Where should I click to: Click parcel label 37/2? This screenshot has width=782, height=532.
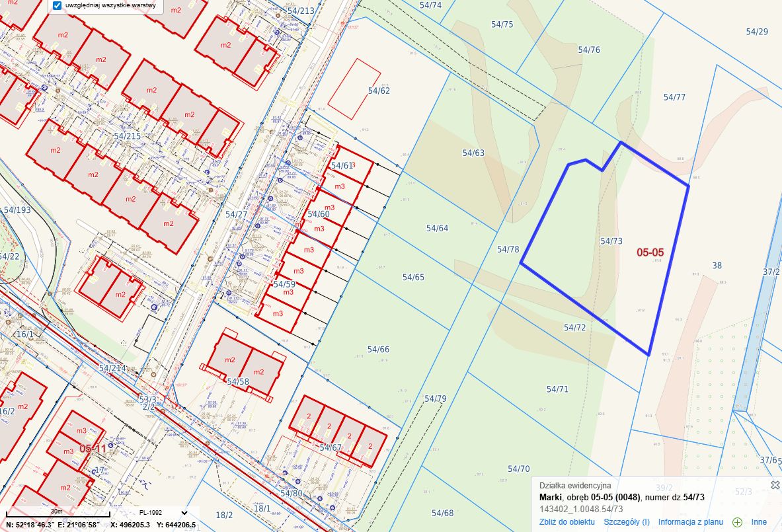[771, 272]
